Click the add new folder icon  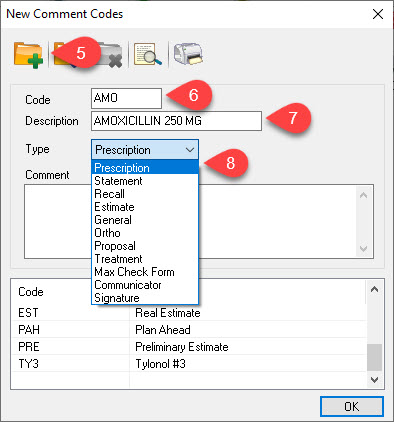29,55
